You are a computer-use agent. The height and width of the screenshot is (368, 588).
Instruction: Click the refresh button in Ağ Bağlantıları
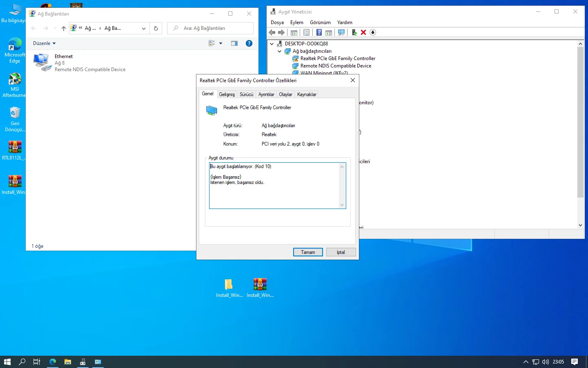pyautogui.click(x=156, y=28)
